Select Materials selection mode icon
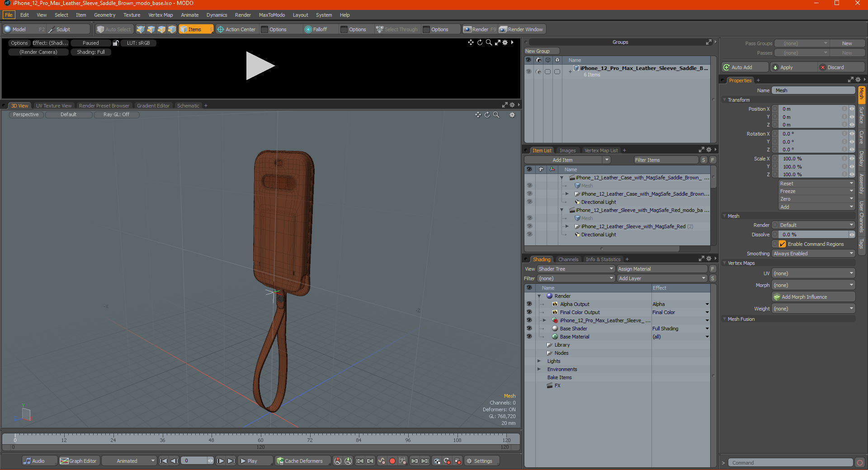The width and height of the screenshot is (868, 470). click(x=172, y=29)
